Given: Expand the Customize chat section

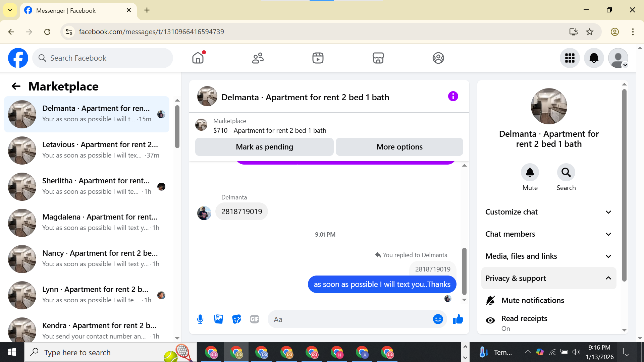Looking at the screenshot, I should [548, 212].
